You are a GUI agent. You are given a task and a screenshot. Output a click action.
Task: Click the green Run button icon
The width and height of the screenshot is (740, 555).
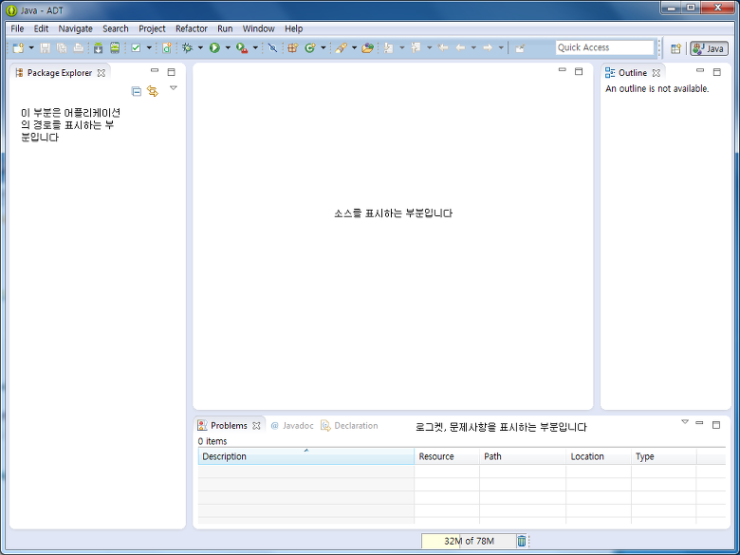[215, 48]
